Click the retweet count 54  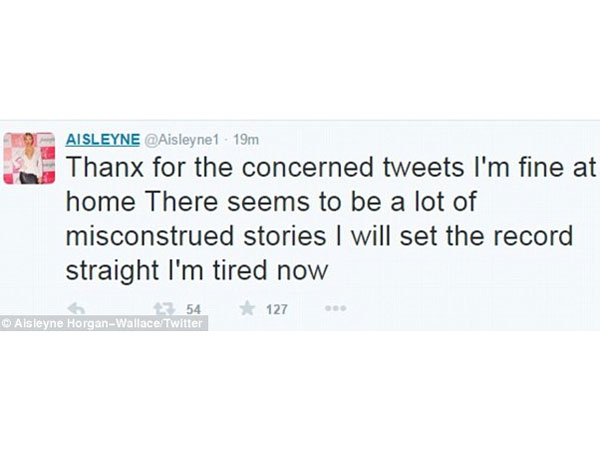pos(194,309)
